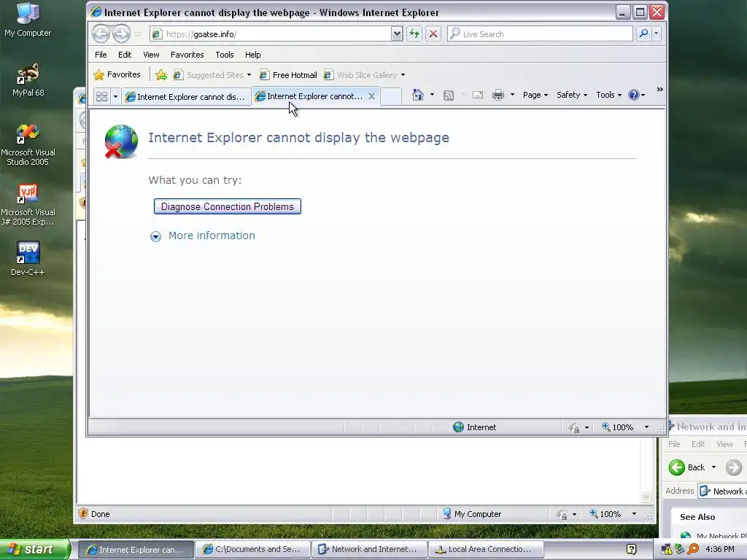
Task: Open zoom level dropdown in front window
Action: pos(646,427)
